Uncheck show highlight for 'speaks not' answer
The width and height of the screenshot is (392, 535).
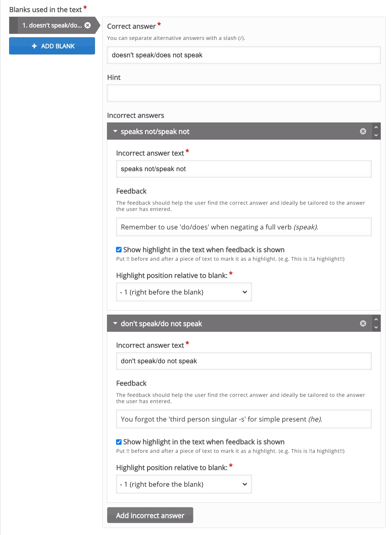coord(119,250)
